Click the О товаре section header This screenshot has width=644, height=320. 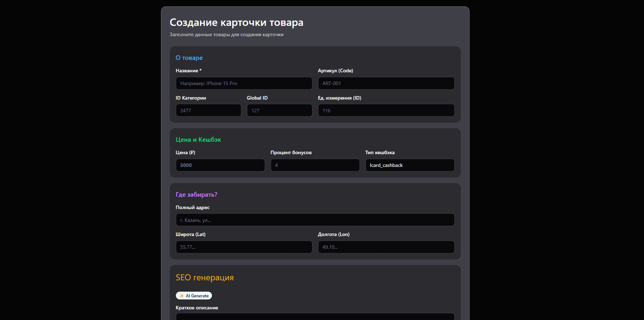tap(189, 57)
